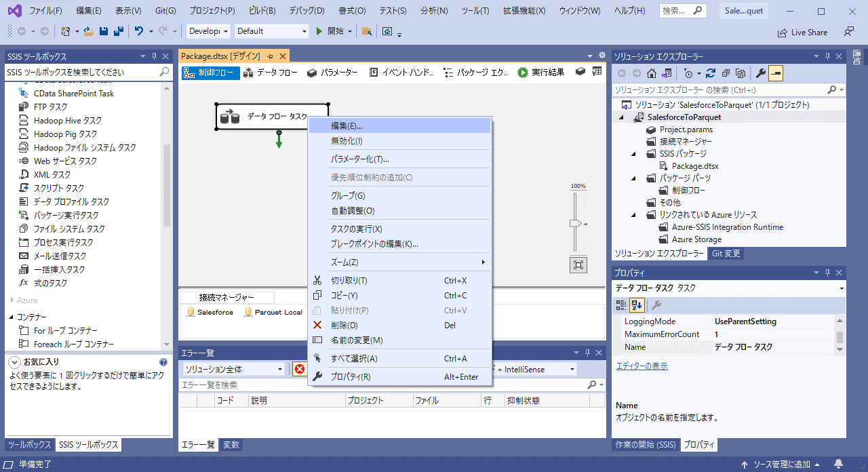Open the デバッグ(D) menu
Viewport: 868px width, 472px height.
point(307,11)
